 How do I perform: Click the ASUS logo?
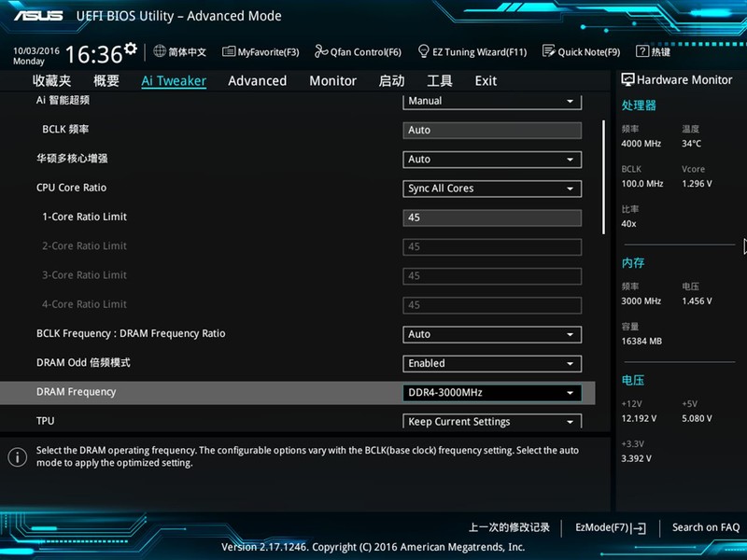tap(38, 16)
